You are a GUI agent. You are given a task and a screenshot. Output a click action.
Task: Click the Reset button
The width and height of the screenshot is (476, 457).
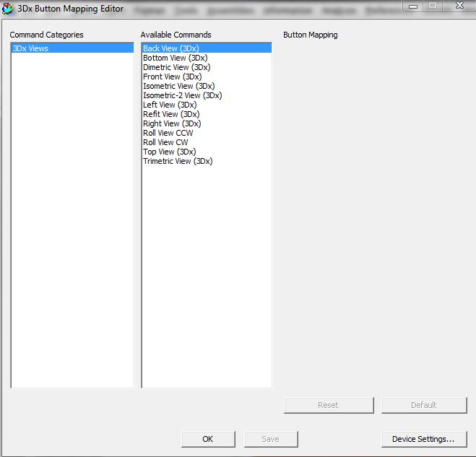(329, 405)
